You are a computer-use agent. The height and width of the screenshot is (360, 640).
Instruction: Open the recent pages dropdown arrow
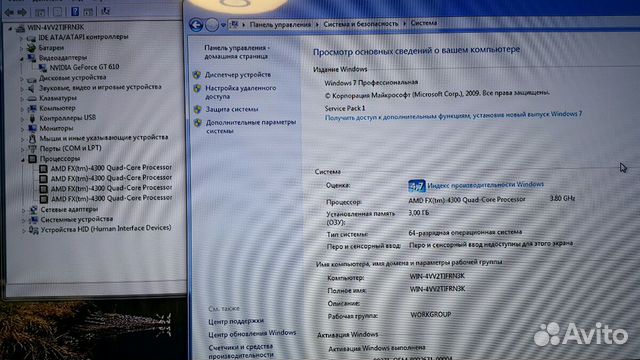coord(223,25)
